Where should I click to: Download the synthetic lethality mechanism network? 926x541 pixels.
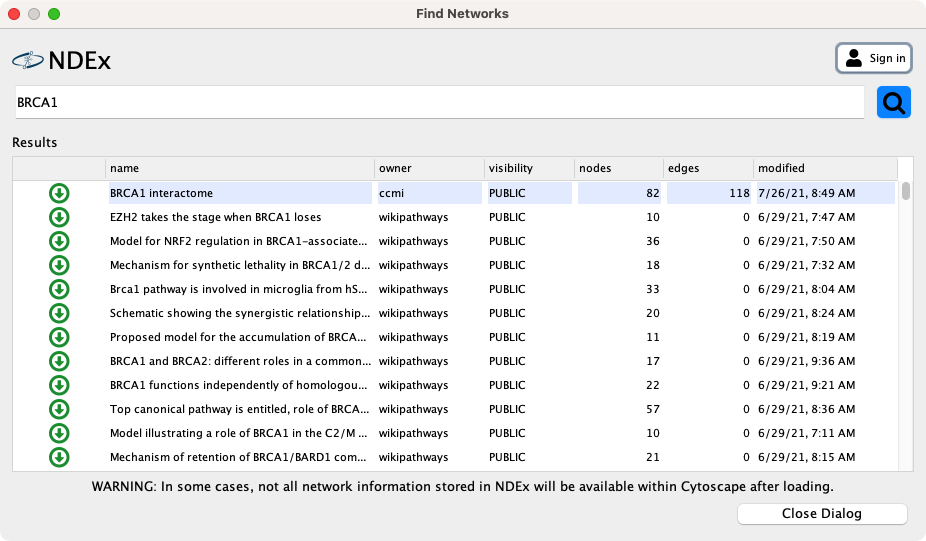coord(59,265)
